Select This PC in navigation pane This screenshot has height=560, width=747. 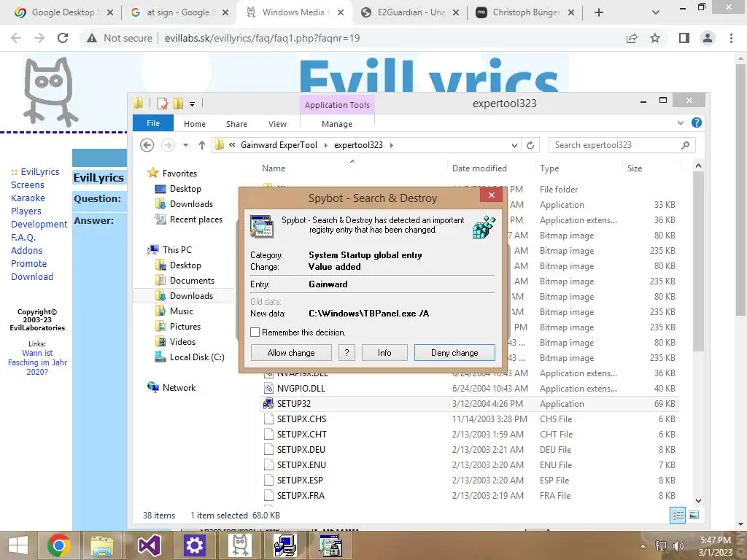click(177, 250)
